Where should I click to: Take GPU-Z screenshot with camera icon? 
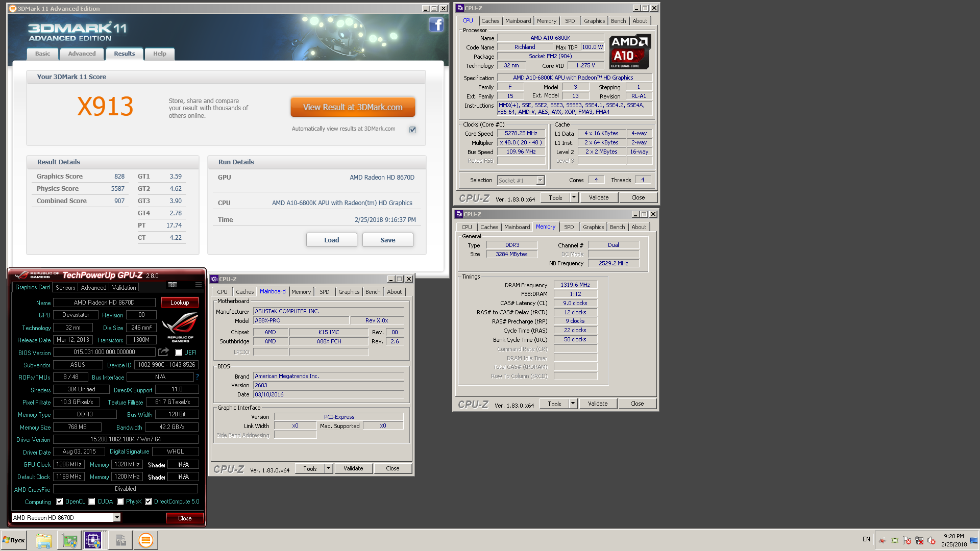point(173,285)
